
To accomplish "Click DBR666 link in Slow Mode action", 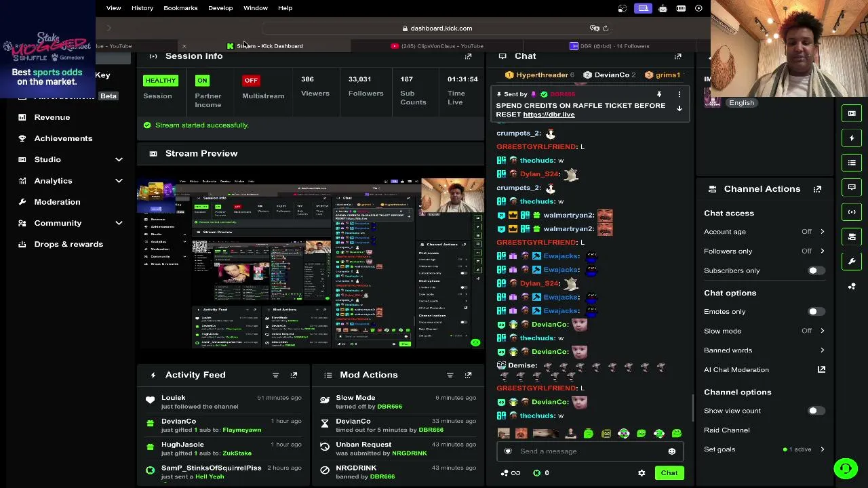I will click(x=389, y=407).
